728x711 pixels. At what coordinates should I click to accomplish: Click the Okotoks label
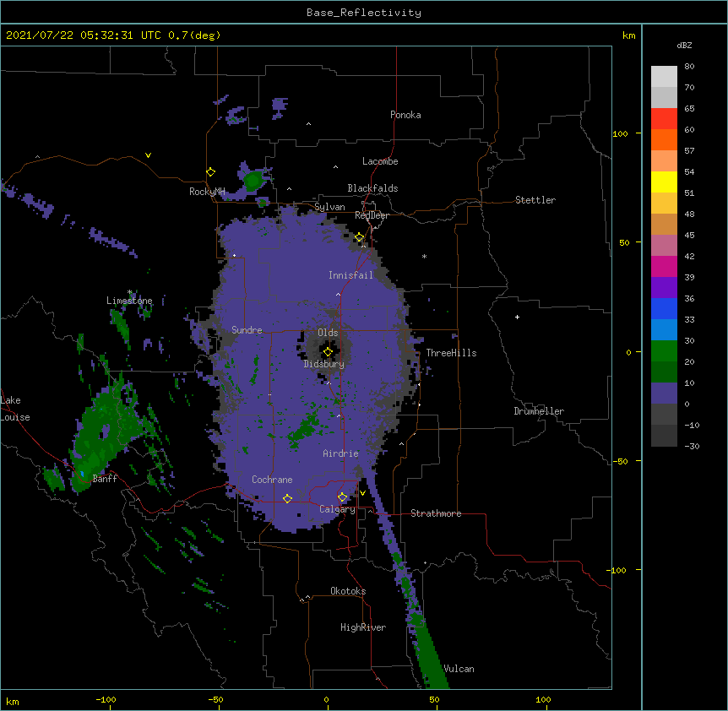[x=348, y=591]
